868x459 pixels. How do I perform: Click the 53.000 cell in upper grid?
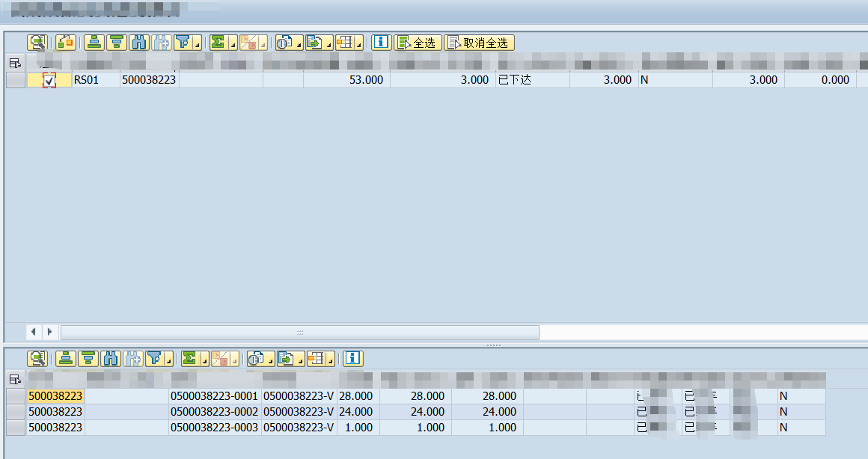[346, 80]
